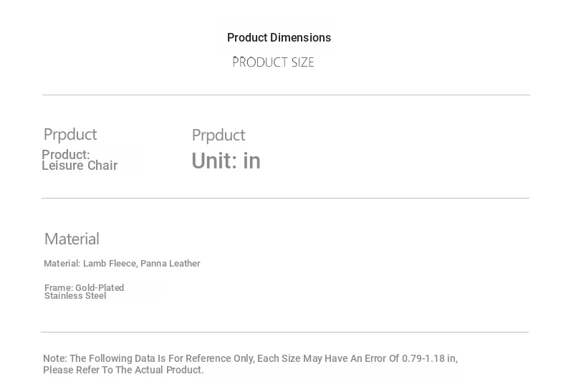Click the left Prpduct heading above Leisure Chair
This screenshot has height=392, width=566.
70,135
